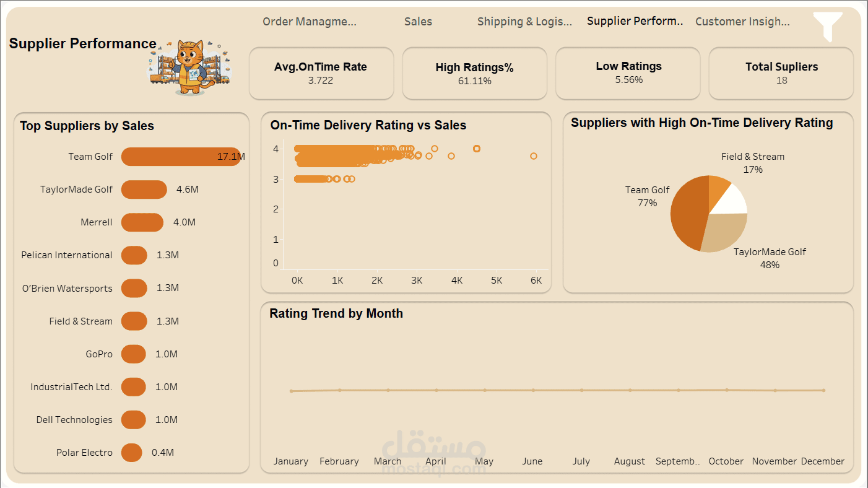Click the dark orange Team Golf pie slice

tap(687, 214)
